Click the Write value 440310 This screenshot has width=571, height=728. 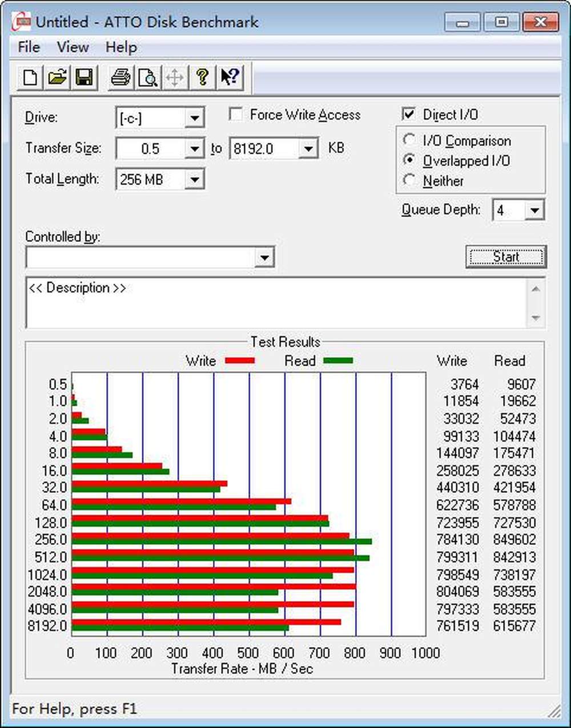pos(458,488)
